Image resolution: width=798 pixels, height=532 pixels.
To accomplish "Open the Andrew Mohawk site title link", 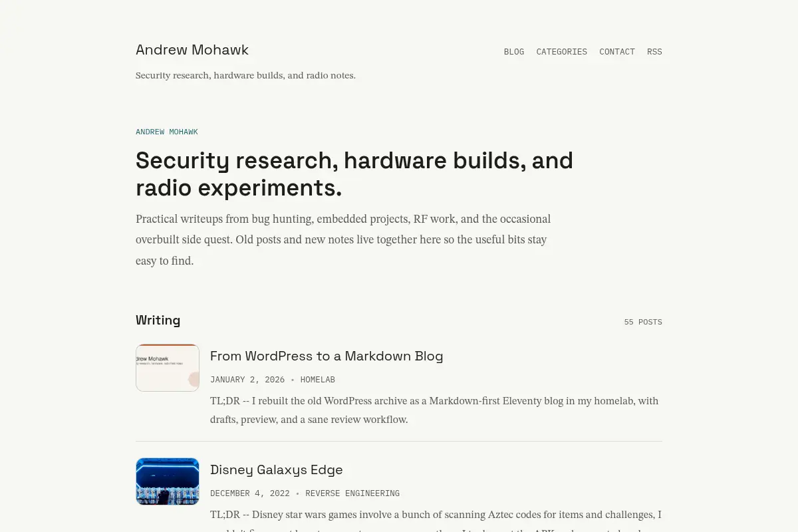I will (x=192, y=50).
